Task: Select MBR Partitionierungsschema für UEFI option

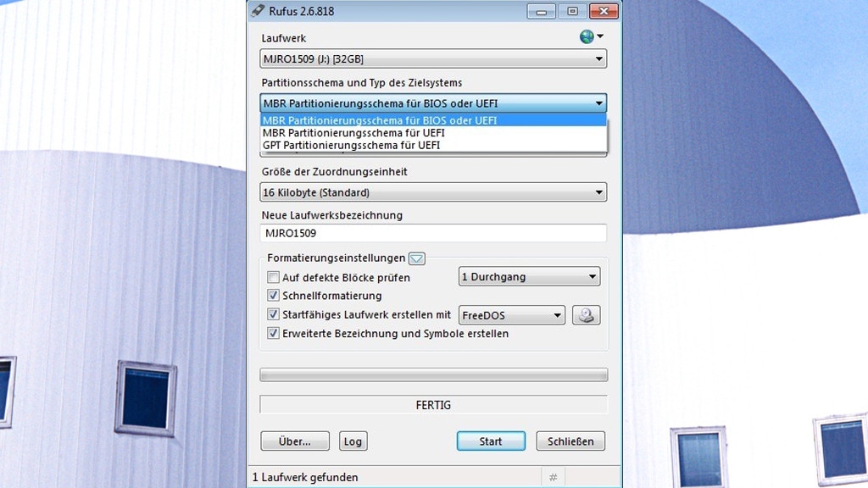Action: point(433,133)
